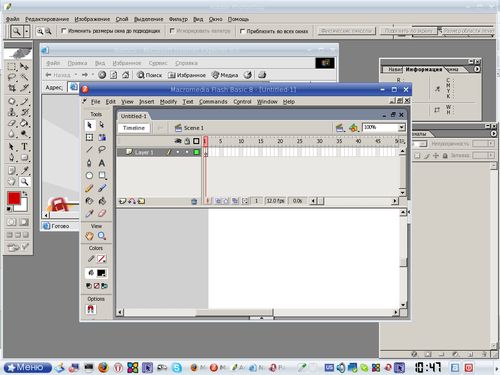Viewport: 500px width, 375px height.
Task: Select the Eraser tool in Flash Tools
Action: click(102, 213)
